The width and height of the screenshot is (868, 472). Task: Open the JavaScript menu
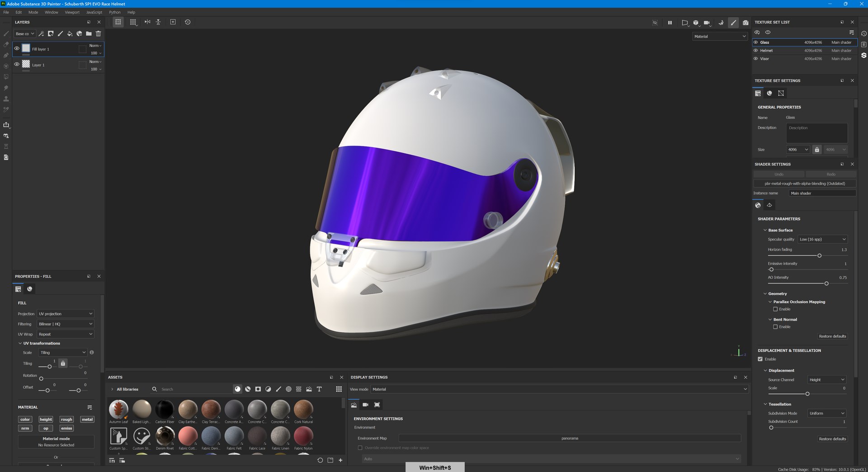[x=94, y=12]
